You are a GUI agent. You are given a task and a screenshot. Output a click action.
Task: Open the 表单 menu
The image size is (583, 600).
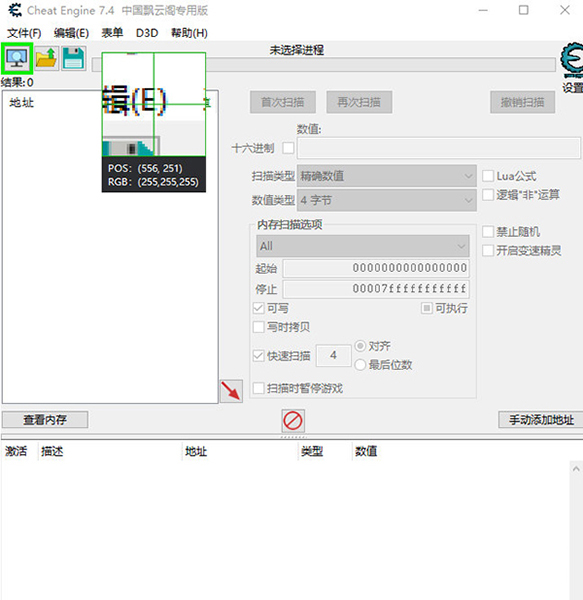pos(112,33)
